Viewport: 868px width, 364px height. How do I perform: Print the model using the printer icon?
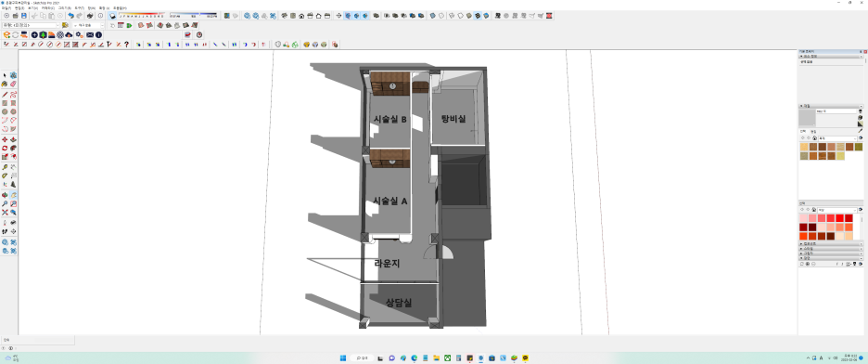pos(90,16)
